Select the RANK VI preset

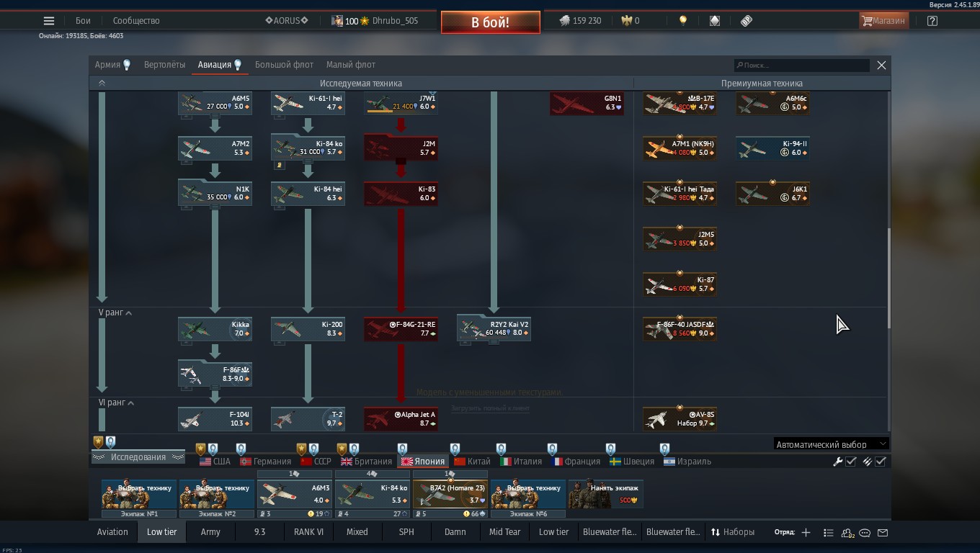point(308,532)
